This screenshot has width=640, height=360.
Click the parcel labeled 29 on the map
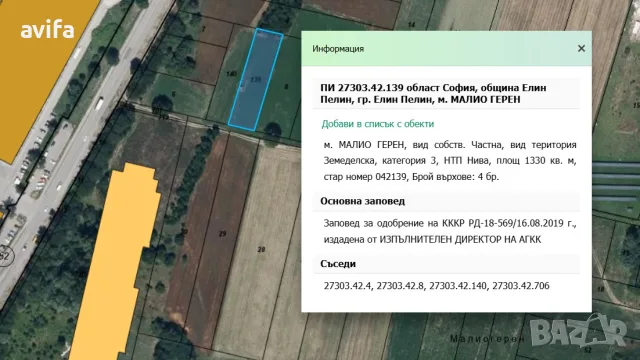pyautogui.click(x=222, y=234)
